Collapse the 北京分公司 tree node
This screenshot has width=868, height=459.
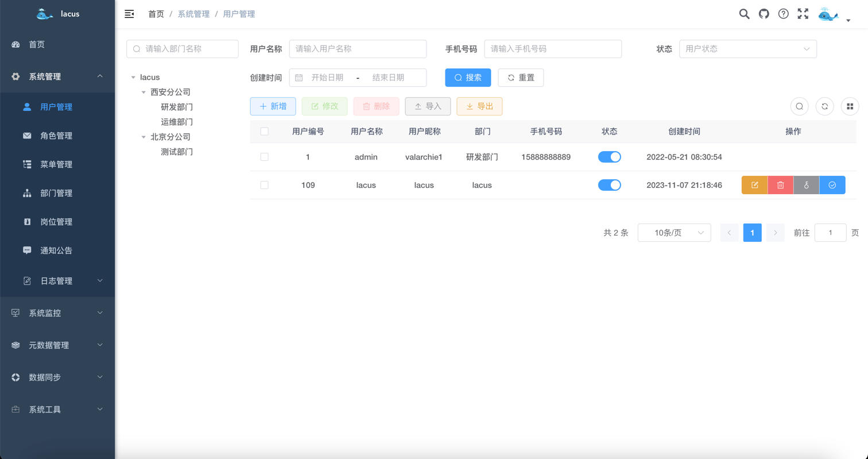144,137
